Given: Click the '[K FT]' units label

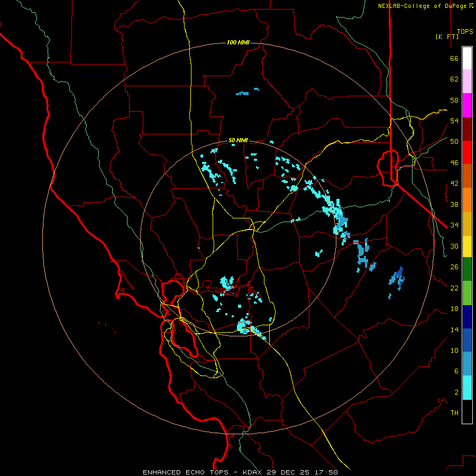Looking at the screenshot, I should pyautogui.click(x=447, y=36).
